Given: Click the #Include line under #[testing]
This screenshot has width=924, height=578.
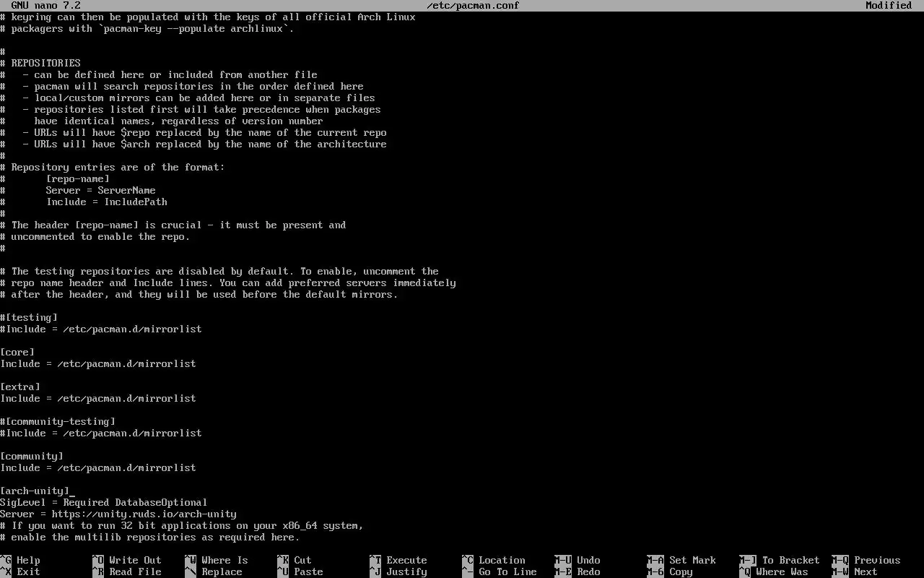Looking at the screenshot, I should pos(101,329).
